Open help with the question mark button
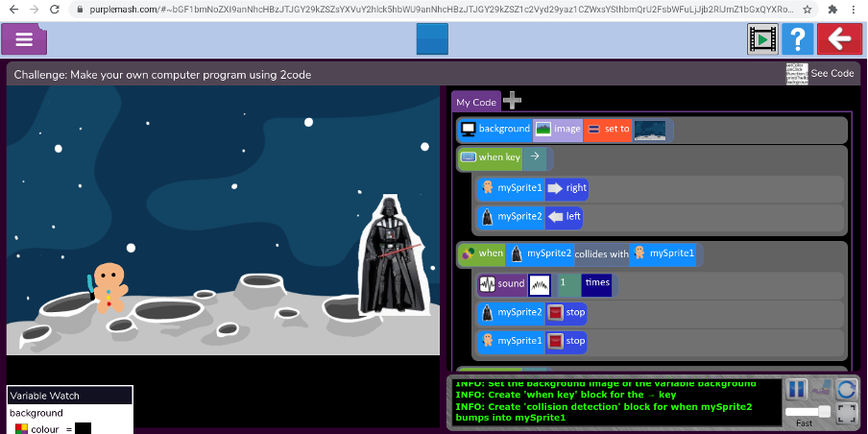 [x=797, y=38]
